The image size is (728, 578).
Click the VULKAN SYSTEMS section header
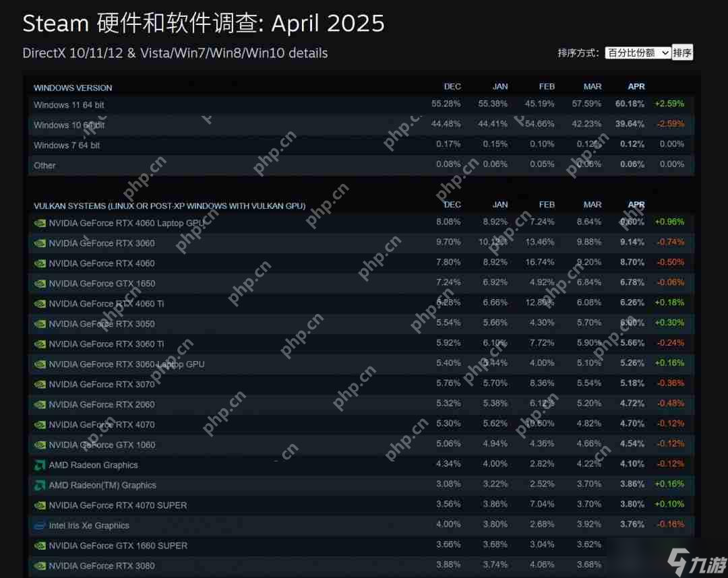tap(169, 206)
